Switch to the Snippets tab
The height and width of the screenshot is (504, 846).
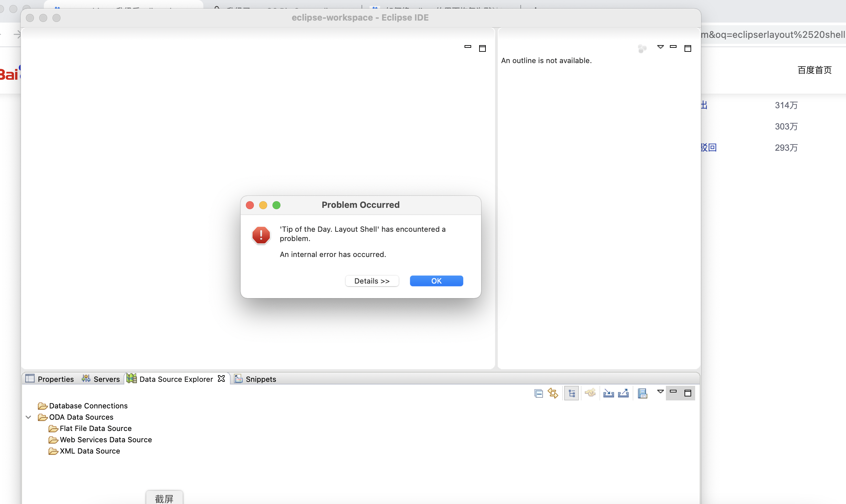(x=255, y=379)
